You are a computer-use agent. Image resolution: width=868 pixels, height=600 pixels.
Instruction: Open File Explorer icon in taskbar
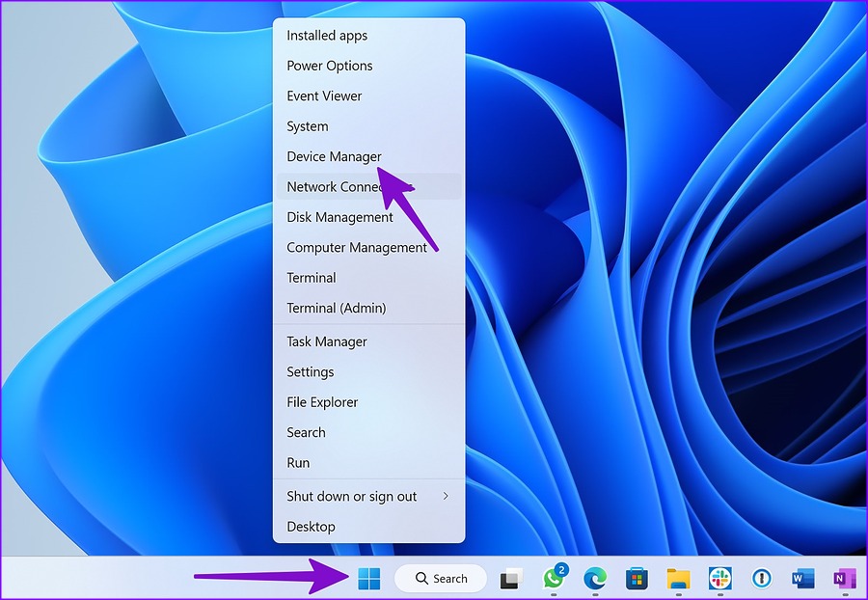tap(678, 579)
